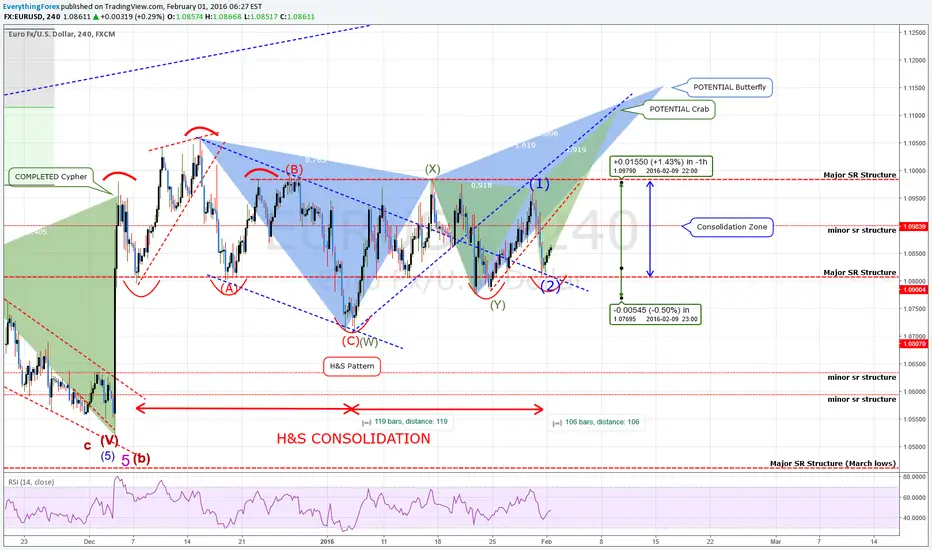932x550 pixels.
Task: Select the COMPLETED Cypher callout
Action: (x=51, y=177)
